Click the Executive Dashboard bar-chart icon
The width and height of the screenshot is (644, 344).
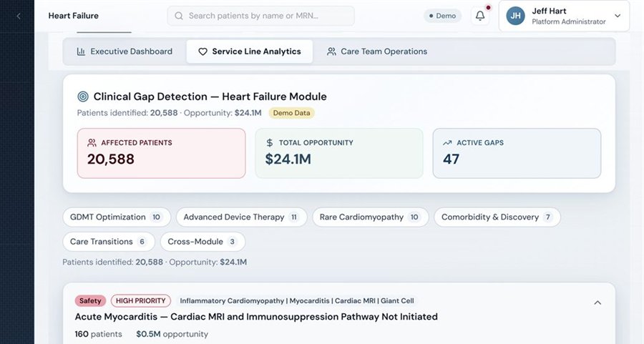pos(81,51)
